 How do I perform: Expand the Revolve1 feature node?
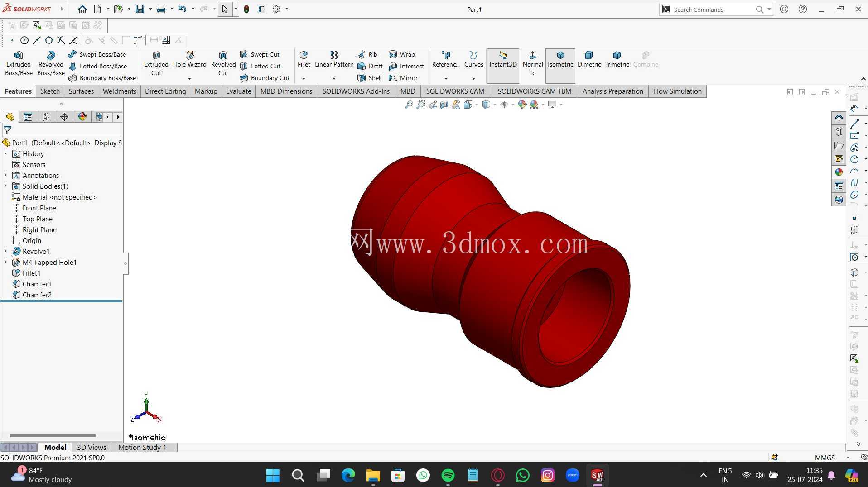[x=5, y=252]
